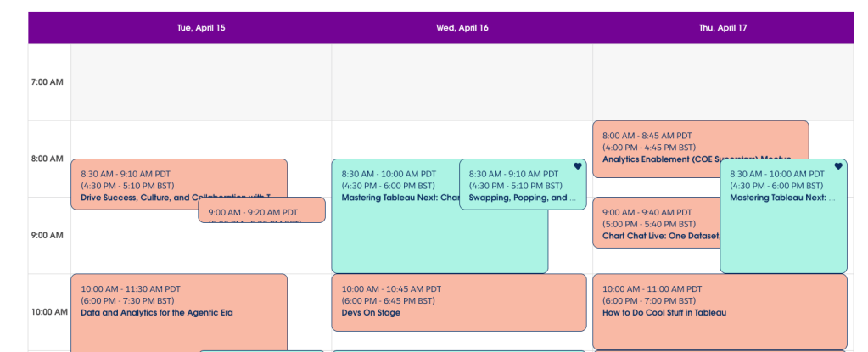Click empty 7:00 AM slot on Wednesday
Image resolution: width=868 pixels, height=352 pixels.
(x=462, y=82)
